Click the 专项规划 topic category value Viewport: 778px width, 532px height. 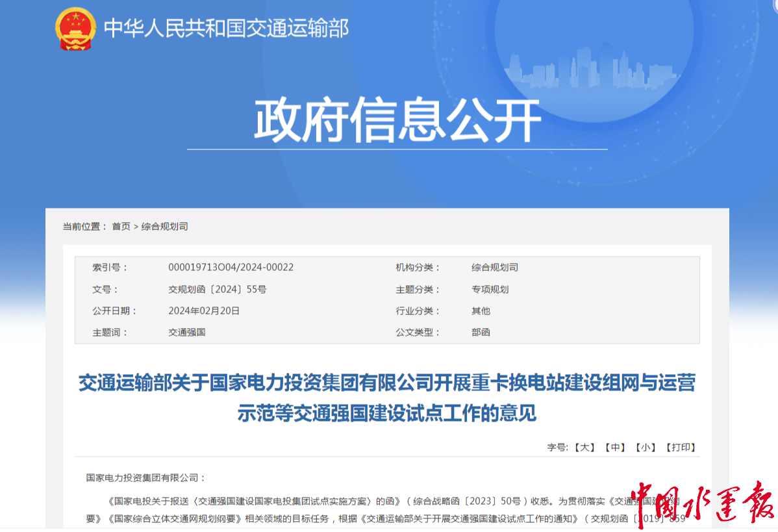[x=490, y=290]
